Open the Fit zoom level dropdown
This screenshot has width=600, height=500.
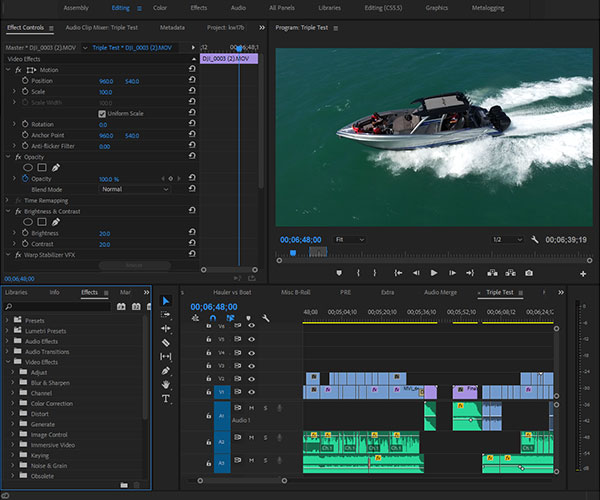click(x=352, y=240)
